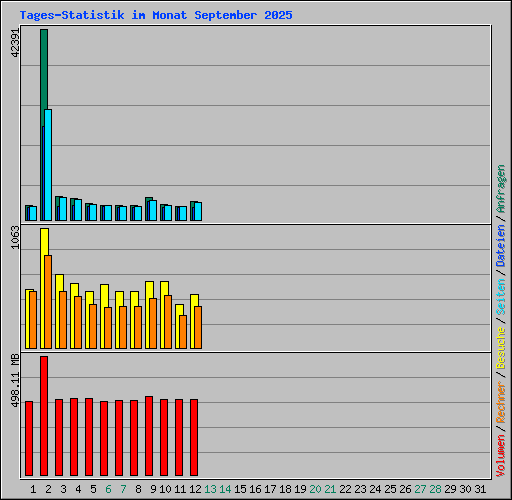Select the tallest red Volumen bar

[x=44, y=416]
